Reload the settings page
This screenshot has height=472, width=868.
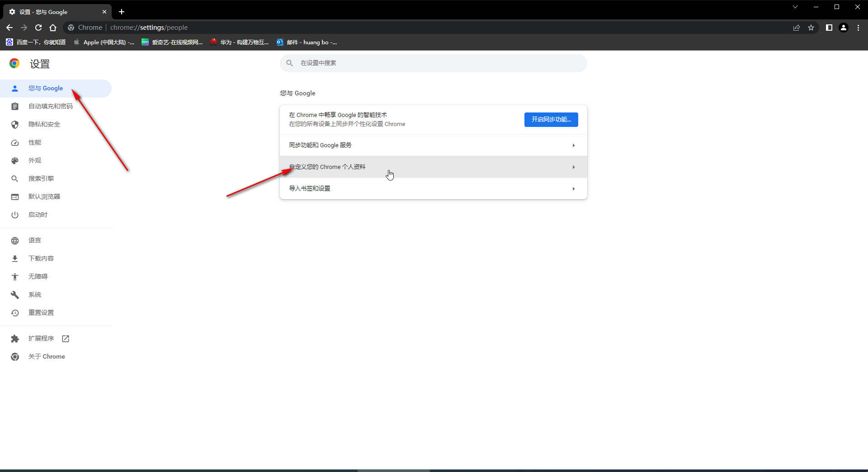(38, 28)
